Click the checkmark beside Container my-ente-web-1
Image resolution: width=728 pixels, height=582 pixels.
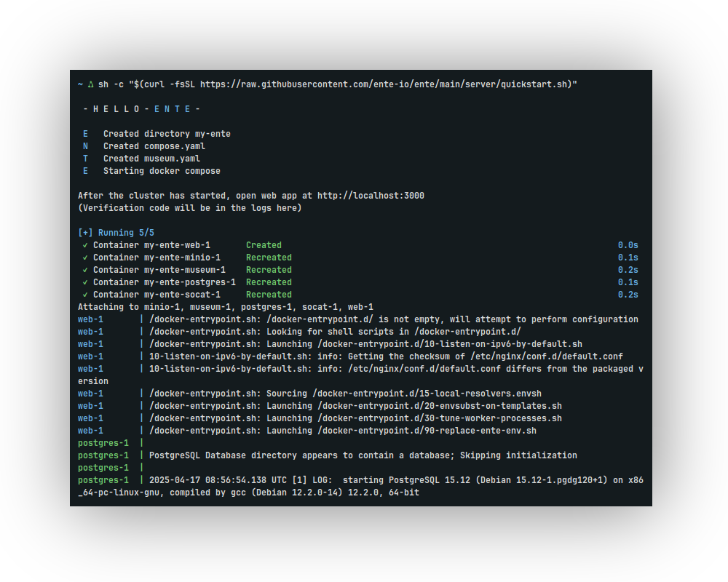(85, 245)
